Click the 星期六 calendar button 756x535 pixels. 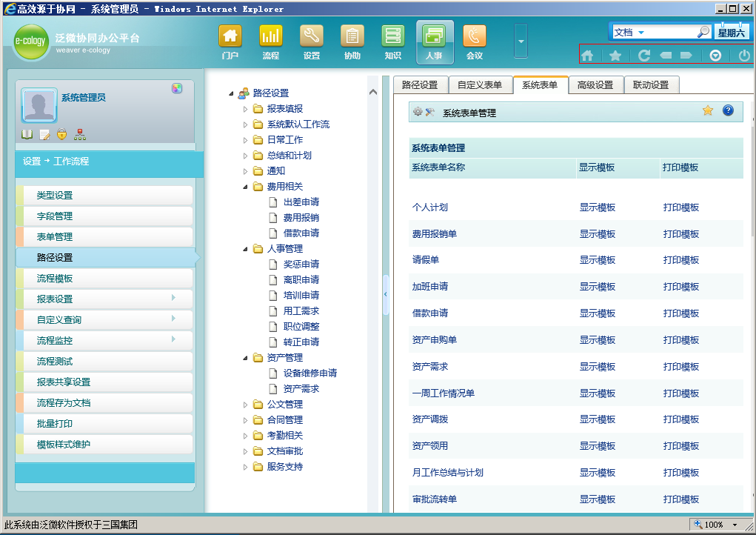pyautogui.click(x=732, y=32)
